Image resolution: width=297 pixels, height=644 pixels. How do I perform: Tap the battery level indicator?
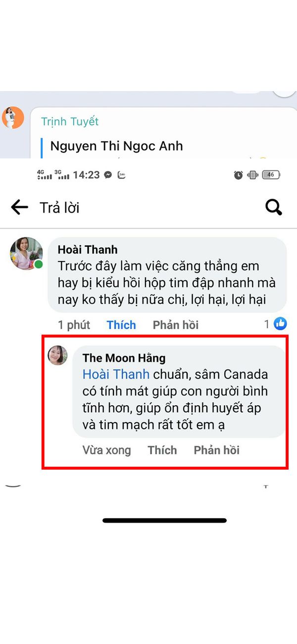pyautogui.click(x=271, y=175)
